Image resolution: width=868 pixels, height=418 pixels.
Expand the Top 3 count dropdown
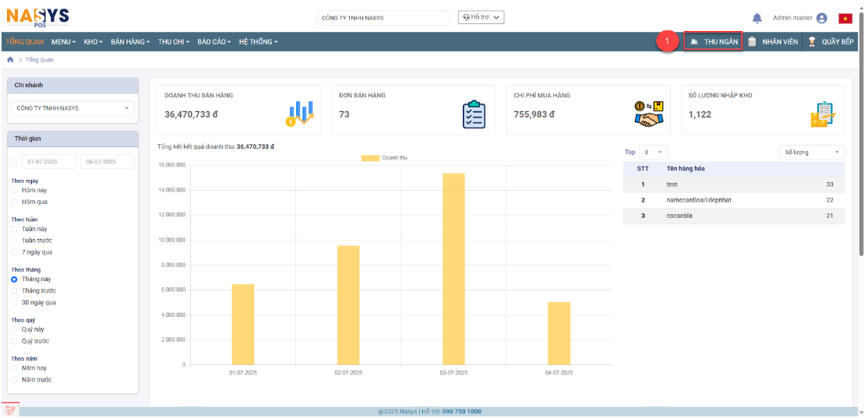[x=654, y=153]
